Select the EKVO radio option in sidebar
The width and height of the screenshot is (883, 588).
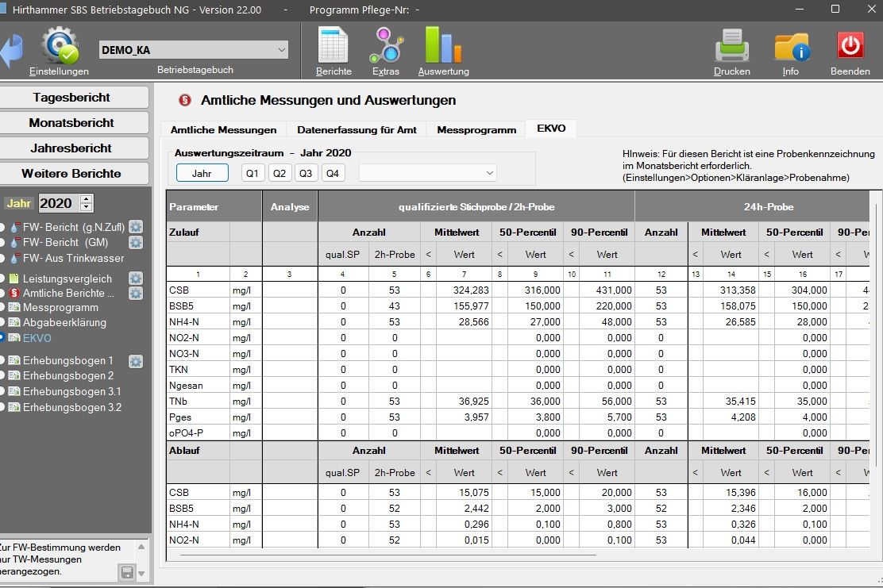point(2,338)
